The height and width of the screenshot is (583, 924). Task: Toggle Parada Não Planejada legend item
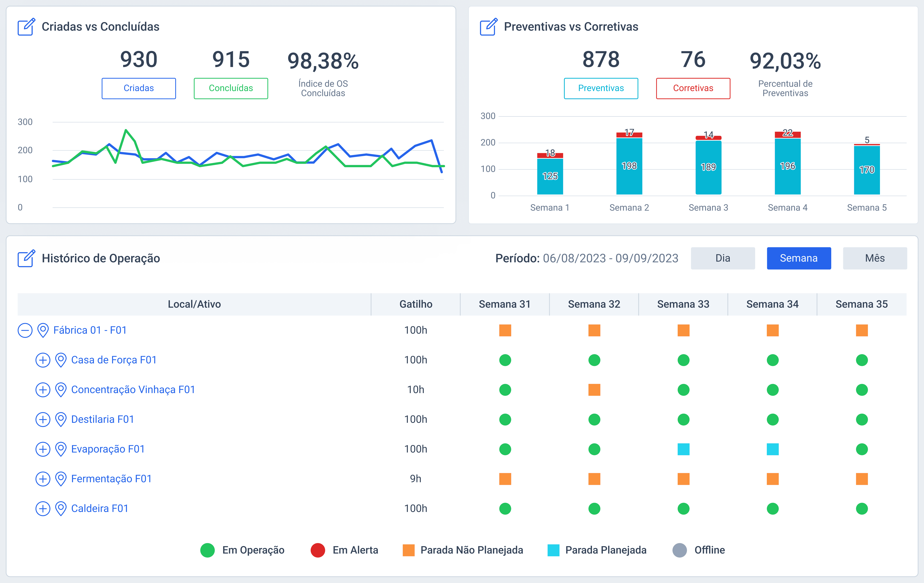(463, 550)
